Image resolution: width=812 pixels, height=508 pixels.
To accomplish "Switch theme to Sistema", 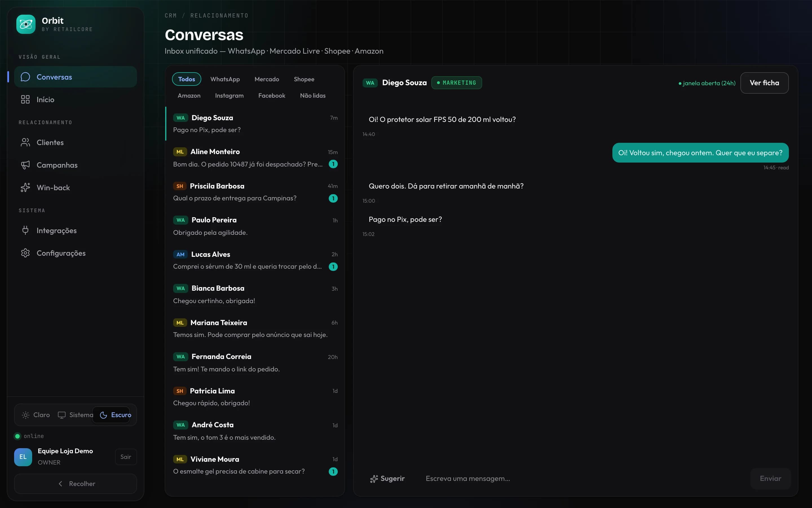I will (76, 415).
